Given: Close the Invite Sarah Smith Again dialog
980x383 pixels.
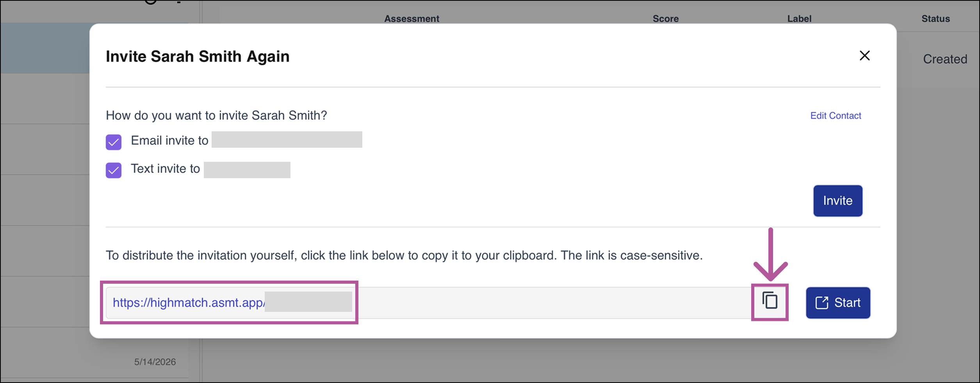Looking at the screenshot, I should pyautogui.click(x=865, y=56).
